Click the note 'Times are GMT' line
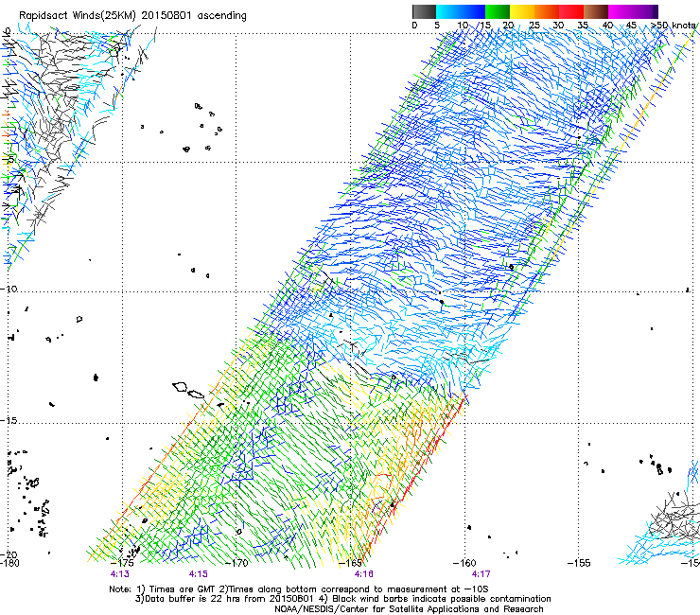Image resolution: width=700 pixels, height=615 pixels. coord(299,589)
